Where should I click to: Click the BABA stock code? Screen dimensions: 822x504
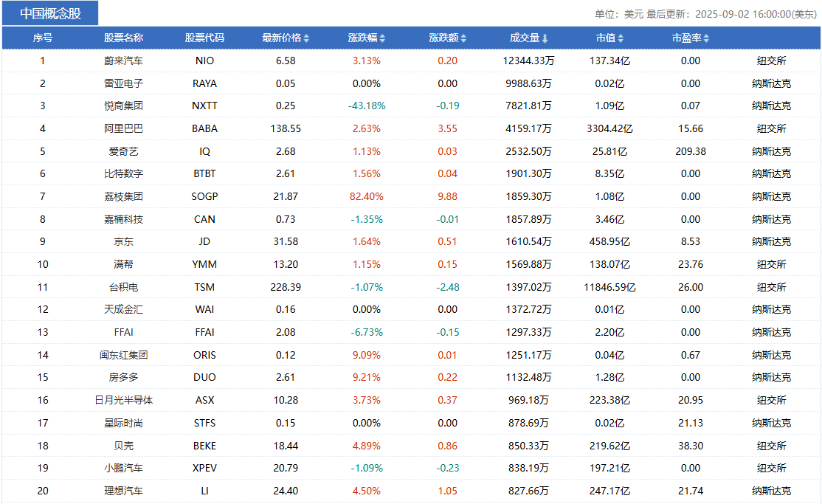click(x=204, y=128)
